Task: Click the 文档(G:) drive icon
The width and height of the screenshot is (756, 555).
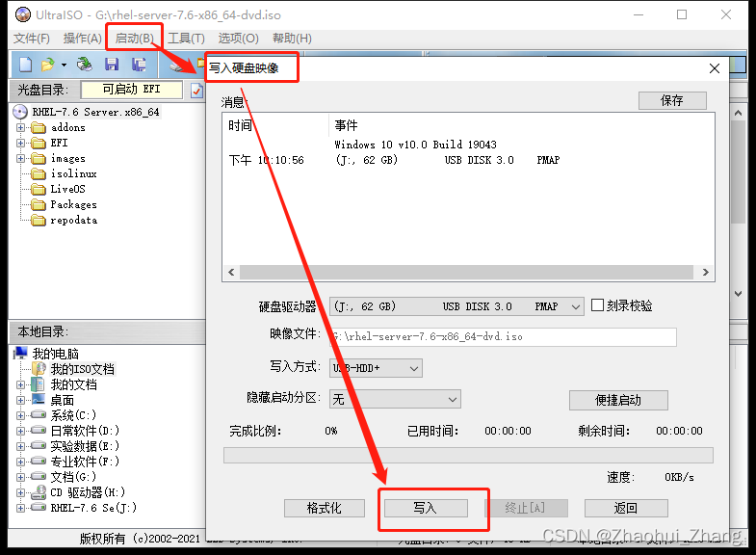Action: [x=39, y=477]
